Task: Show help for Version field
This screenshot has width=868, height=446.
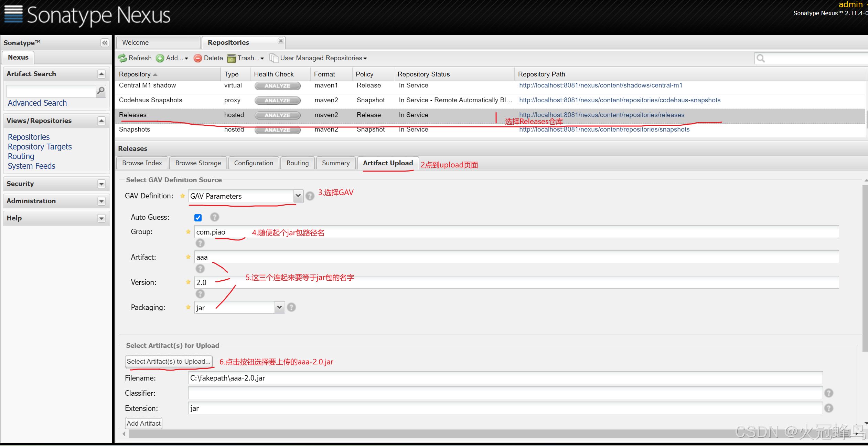Action: click(x=200, y=294)
